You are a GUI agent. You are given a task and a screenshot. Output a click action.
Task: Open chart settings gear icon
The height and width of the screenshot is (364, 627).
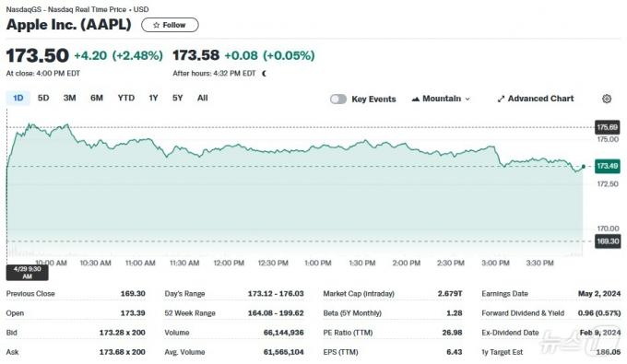tap(607, 99)
